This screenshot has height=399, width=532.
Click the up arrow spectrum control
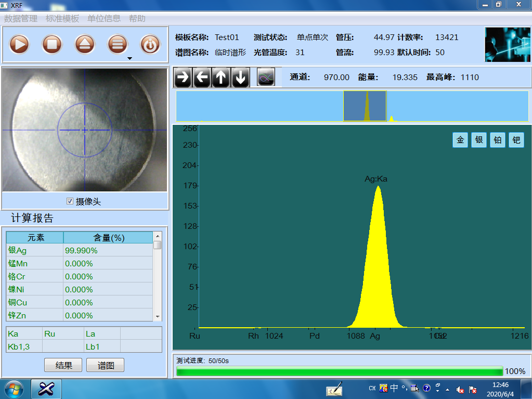click(221, 78)
